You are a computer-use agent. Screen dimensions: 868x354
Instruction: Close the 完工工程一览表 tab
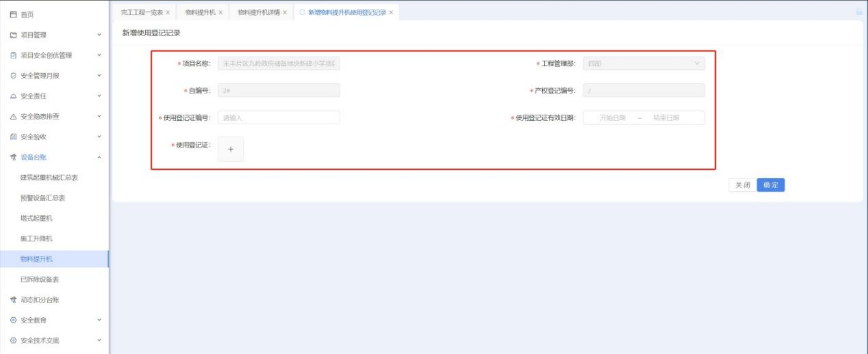pyautogui.click(x=168, y=12)
